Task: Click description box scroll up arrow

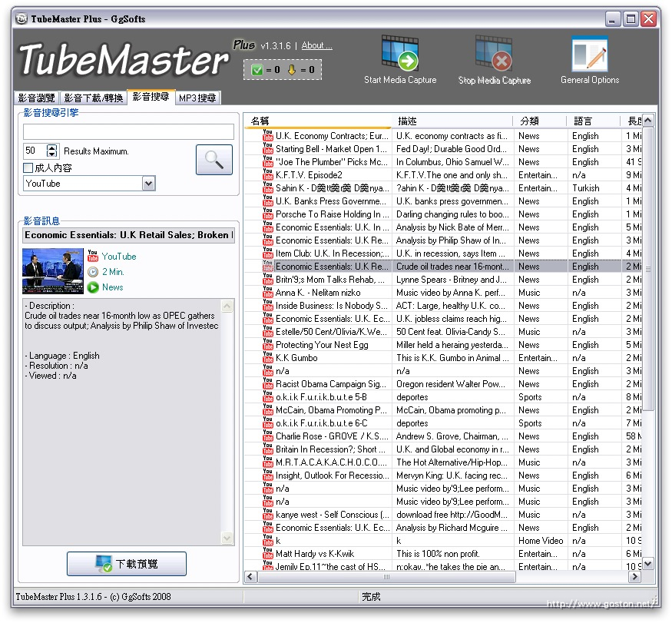Action: click(x=227, y=306)
